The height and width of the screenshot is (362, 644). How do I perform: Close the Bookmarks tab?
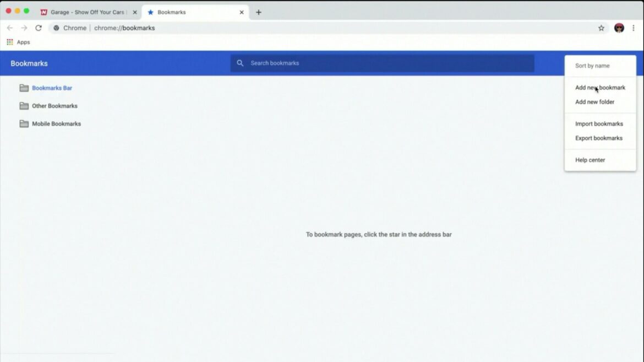point(241,12)
